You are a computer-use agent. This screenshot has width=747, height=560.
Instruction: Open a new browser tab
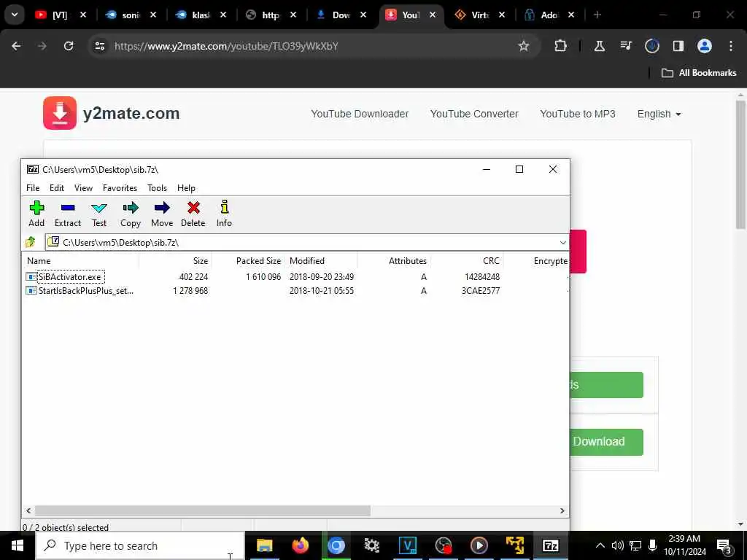pyautogui.click(x=597, y=15)
